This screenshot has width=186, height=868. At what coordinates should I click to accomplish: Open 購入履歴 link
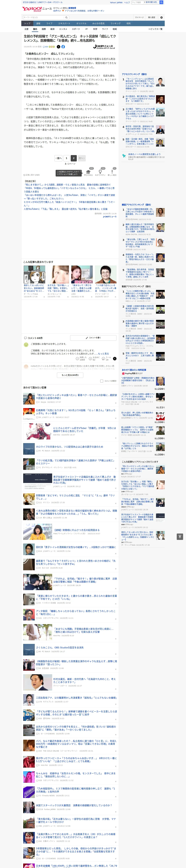[152, 18]
